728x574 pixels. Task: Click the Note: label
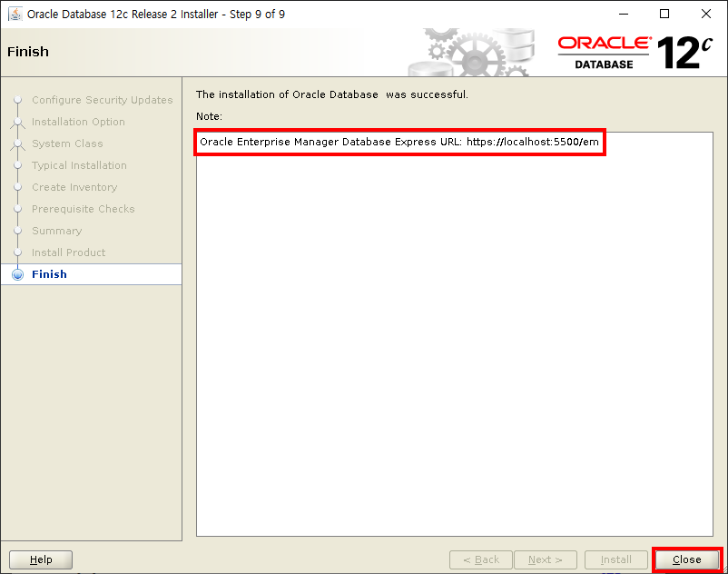pyautogui.click(x=209, y=116)
